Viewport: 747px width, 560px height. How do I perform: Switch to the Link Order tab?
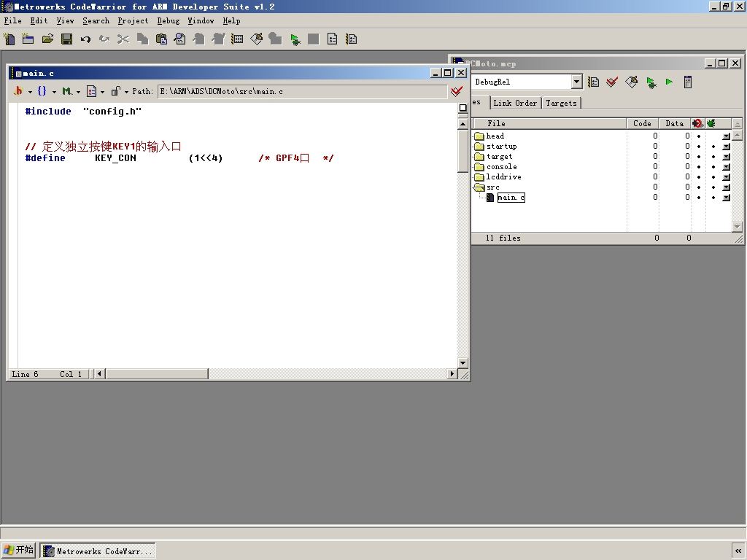pos(515,103)
